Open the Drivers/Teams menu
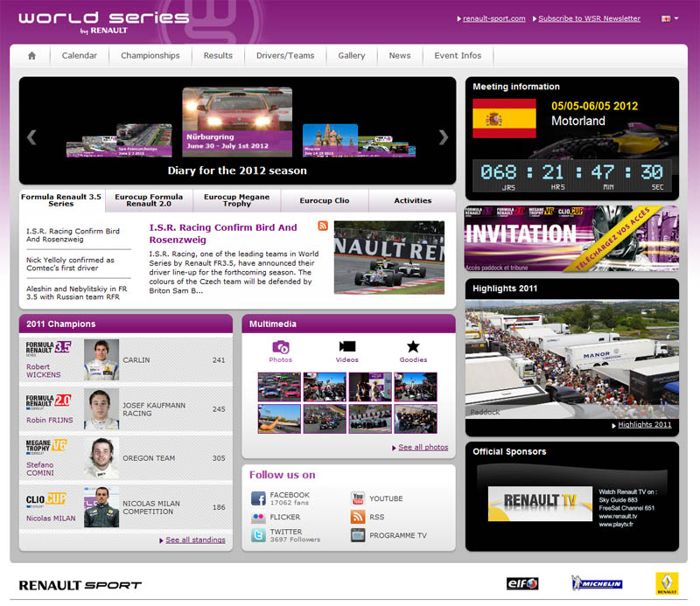The height and width of the screenshot is (606, 700). (x=285, y=56)
